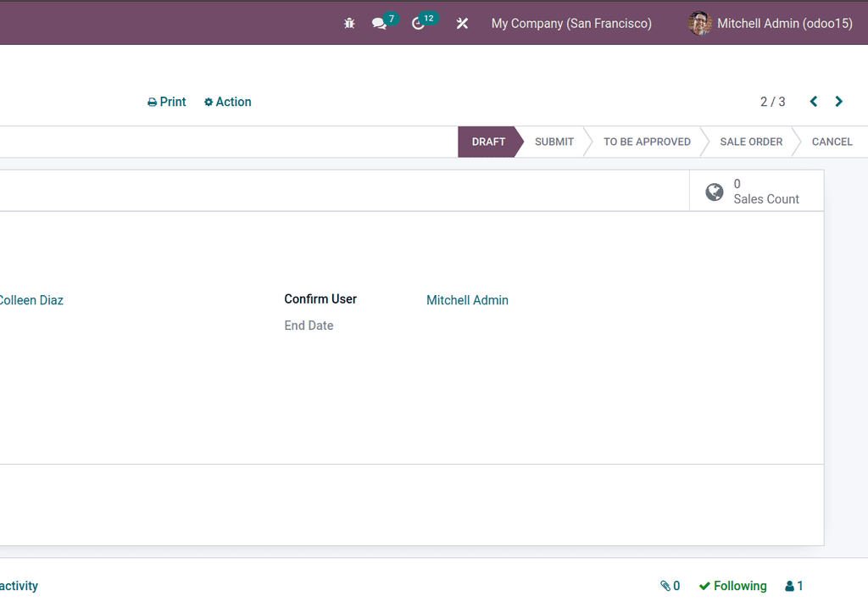Open Mitchell Admin user menu

point(770,23)
